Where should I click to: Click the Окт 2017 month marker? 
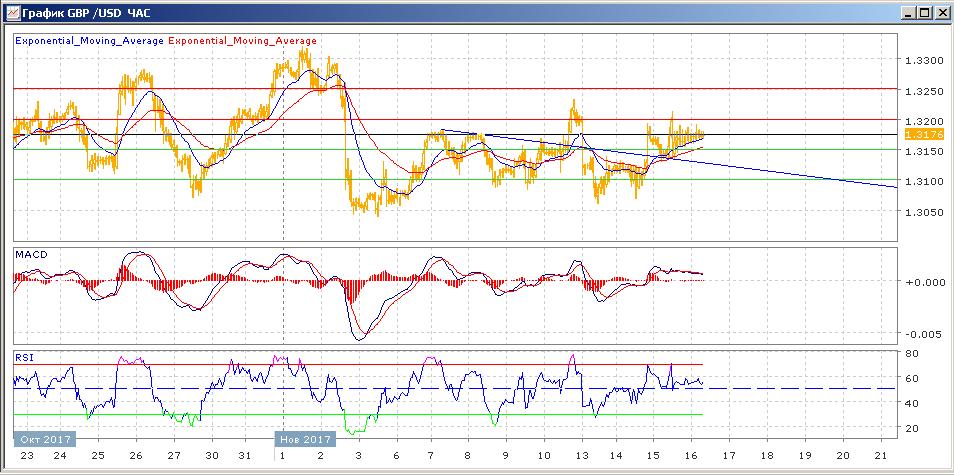click(45, 439)
